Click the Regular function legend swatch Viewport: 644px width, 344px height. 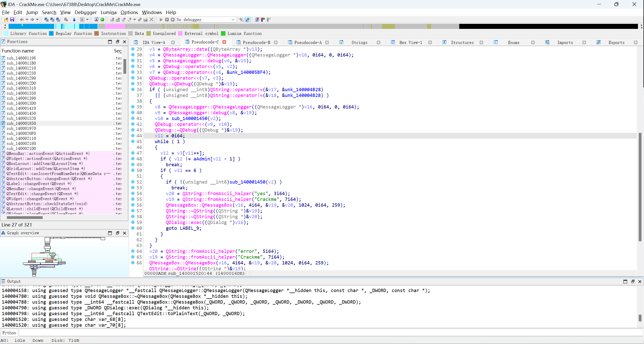pos(51,33)
